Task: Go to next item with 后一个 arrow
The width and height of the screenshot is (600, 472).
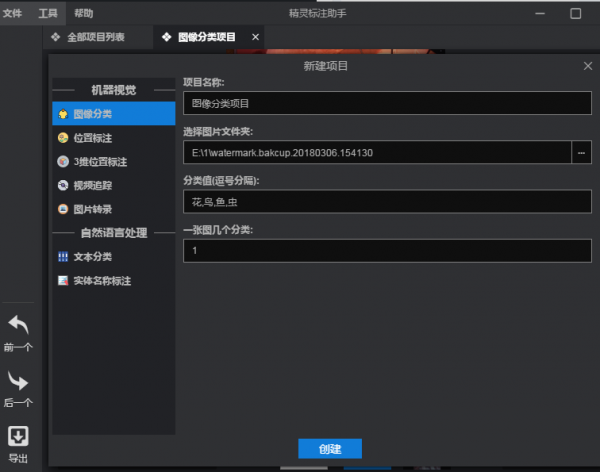Action: (18, 381)
